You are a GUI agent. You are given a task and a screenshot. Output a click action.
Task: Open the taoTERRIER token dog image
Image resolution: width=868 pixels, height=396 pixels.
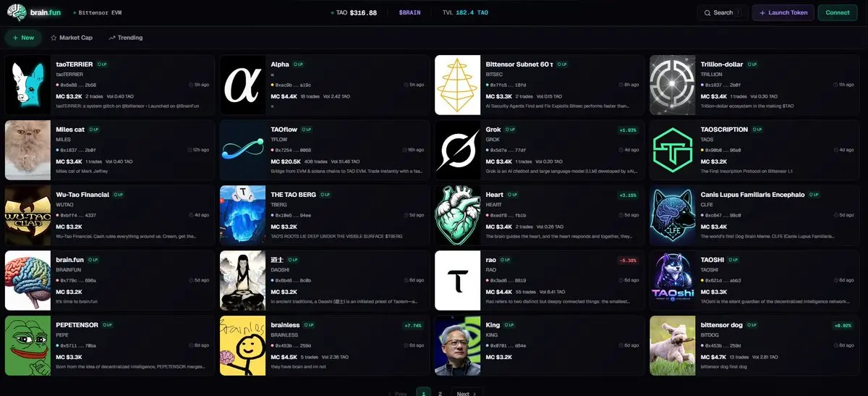click(x=27, y=85)
